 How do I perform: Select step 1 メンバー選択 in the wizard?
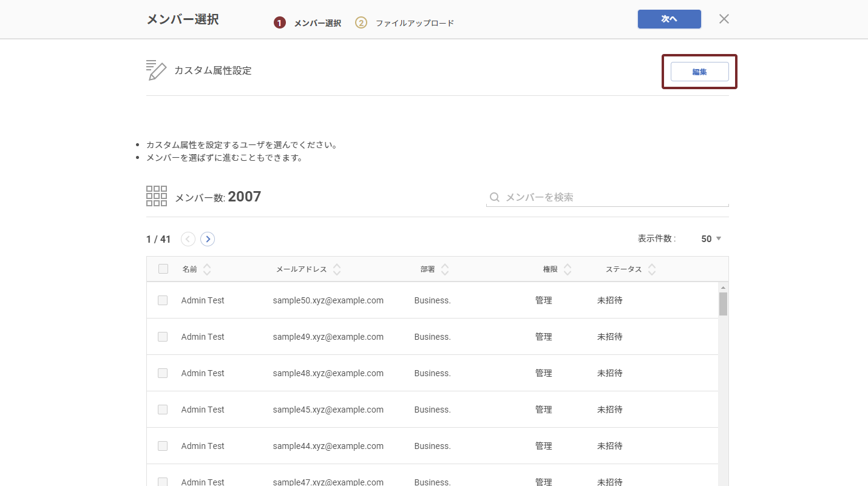pyautogui.click(x=308, y=23)
